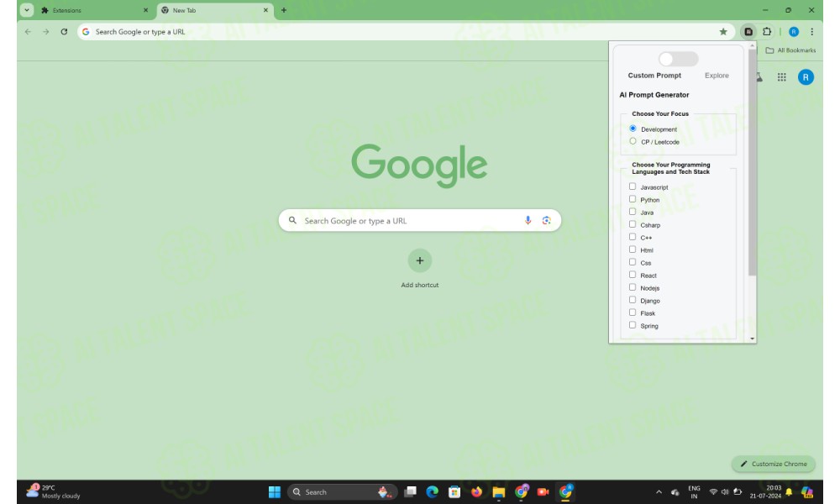The image size is (840, 504).
Task: Open Microsoft Store from the taskbar
Action: pos(454,491)
